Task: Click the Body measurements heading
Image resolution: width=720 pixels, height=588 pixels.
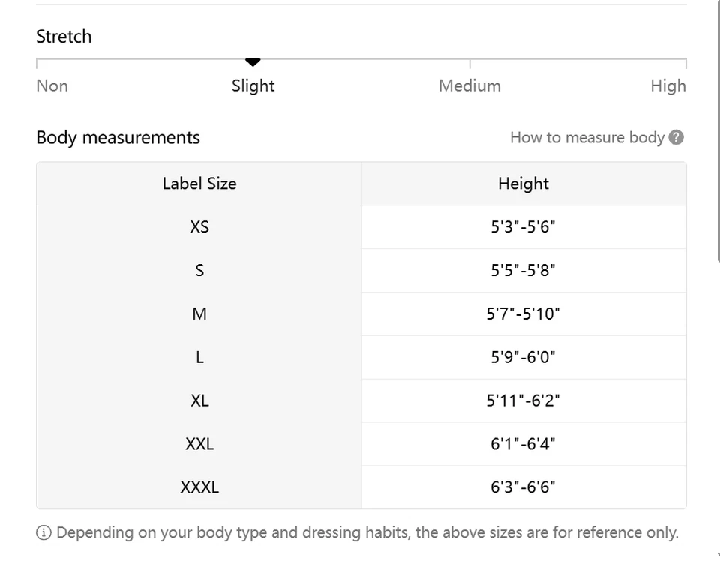Action: (x=118, y=138)
